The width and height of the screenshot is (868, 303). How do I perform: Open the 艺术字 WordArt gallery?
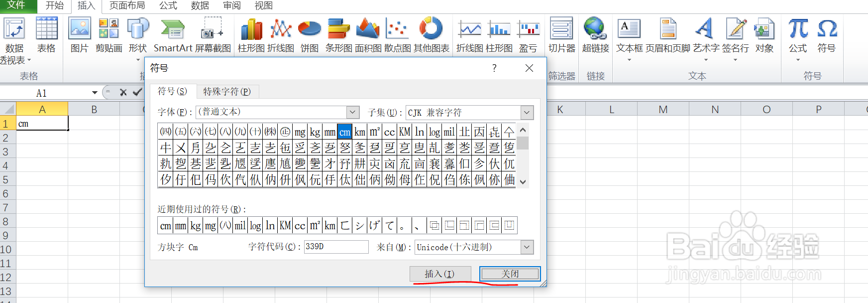706,39
